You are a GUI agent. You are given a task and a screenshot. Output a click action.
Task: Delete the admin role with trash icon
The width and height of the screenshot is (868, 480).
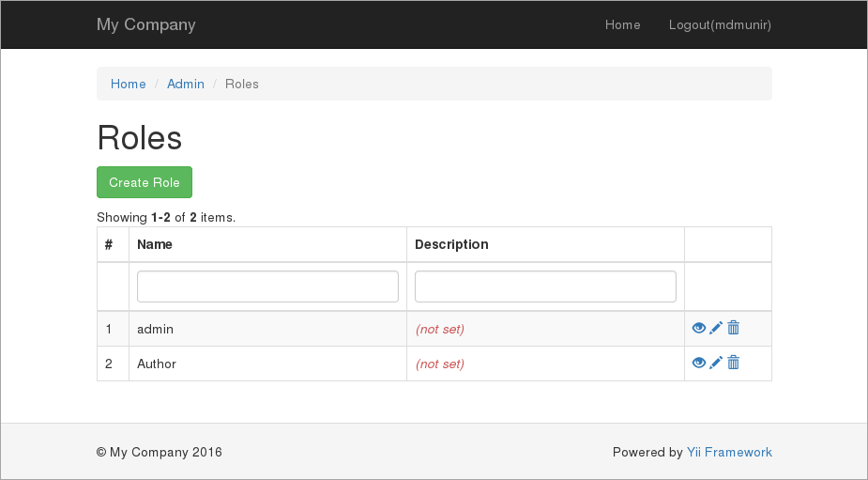734,328
